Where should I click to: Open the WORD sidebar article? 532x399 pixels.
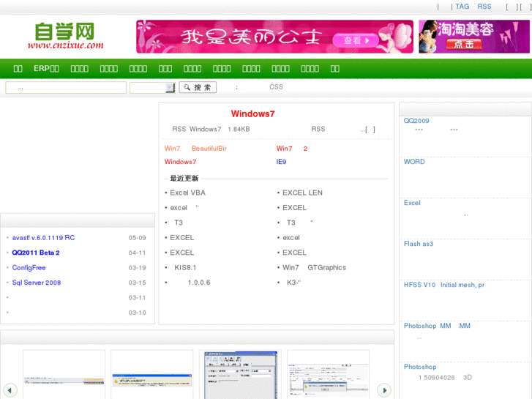coord(414,162)
